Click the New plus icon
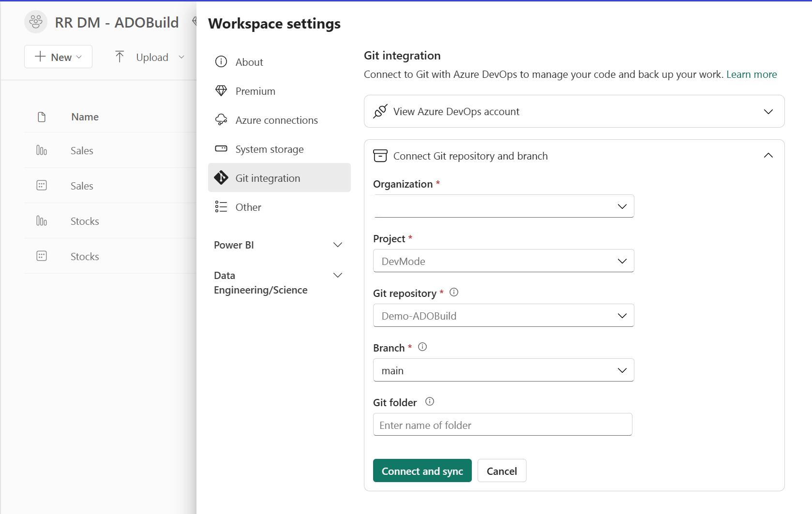 point(39,57)
